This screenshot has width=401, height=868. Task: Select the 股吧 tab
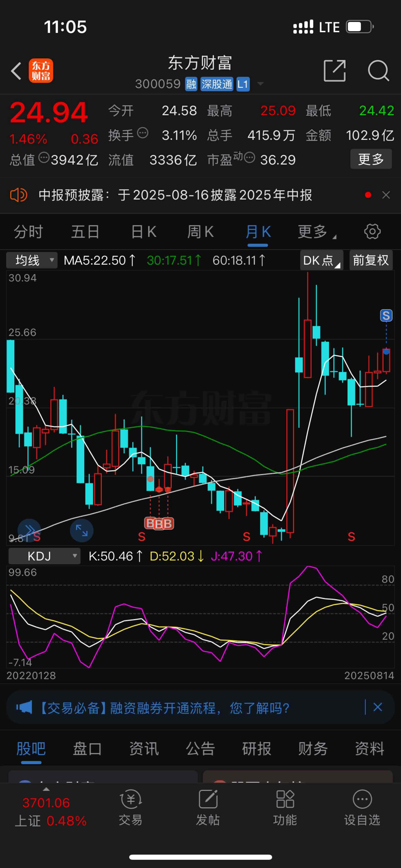pos(31,749)
